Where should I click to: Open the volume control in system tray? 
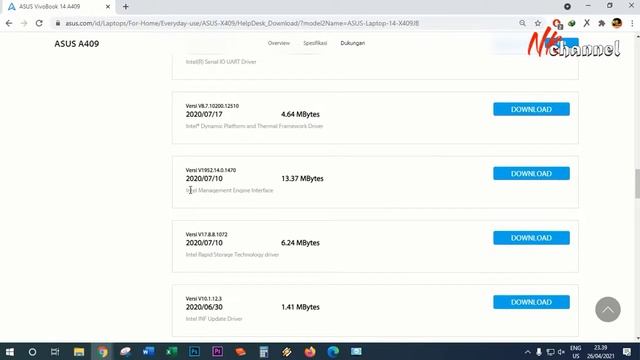point(561,351)
